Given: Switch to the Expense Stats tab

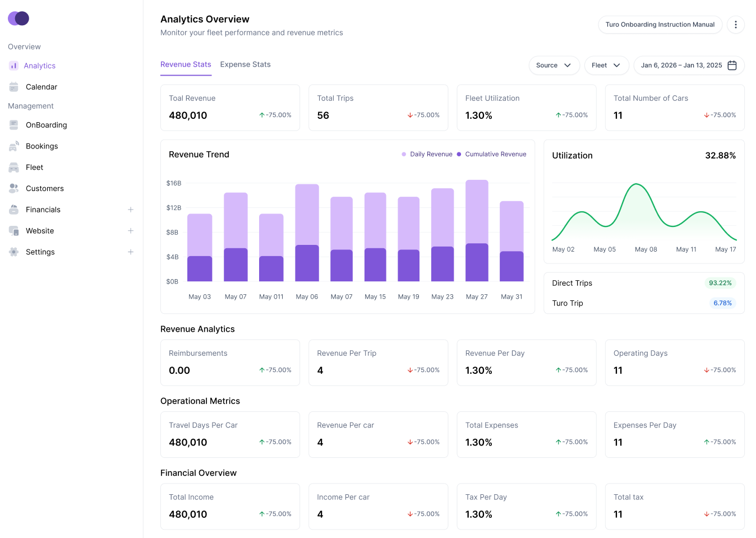Looking at the screenshot, I should (x=246, y=65).
